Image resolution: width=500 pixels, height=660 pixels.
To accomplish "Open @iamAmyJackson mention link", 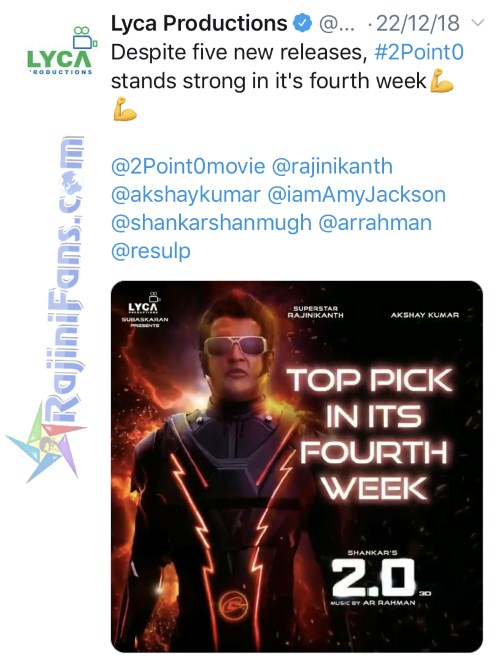I will 357,194.
